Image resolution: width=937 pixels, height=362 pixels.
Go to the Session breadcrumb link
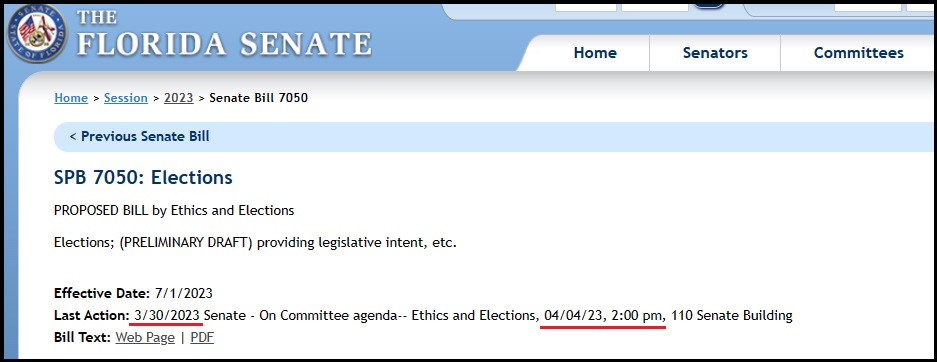tap(125, 98)
